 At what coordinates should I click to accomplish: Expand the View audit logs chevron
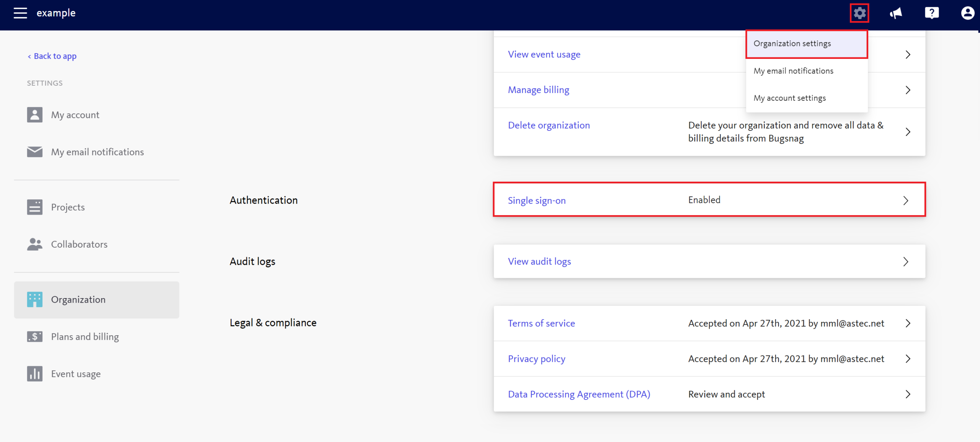pyautogui.click(x=906, y=262)
